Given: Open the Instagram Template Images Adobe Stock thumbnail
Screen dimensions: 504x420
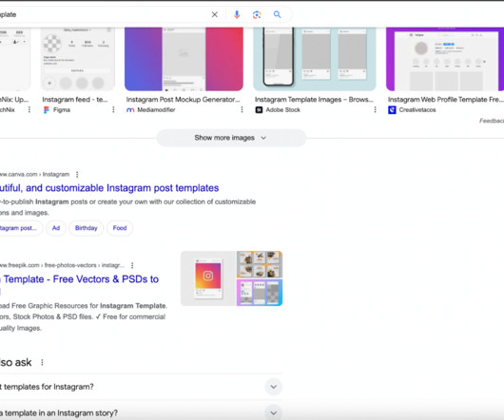Looking at the screenshot, I should pyautogui.click(x=315, y=59).
